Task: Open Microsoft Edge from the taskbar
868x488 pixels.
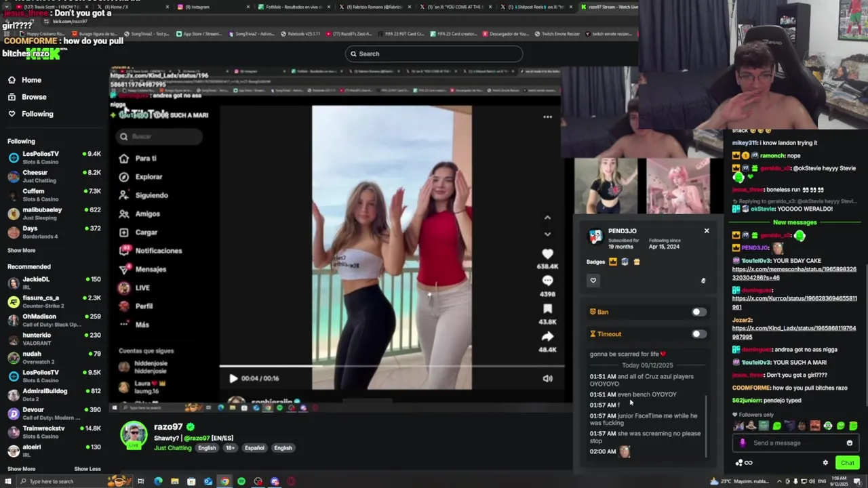Action: click(158, 482)
